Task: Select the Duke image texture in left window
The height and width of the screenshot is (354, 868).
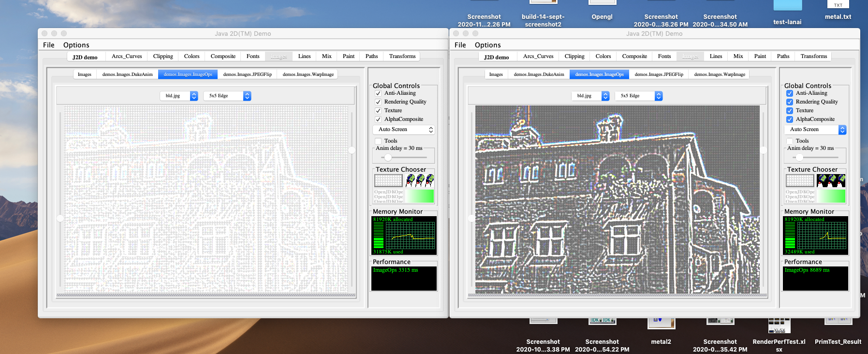Action: (x=420, y=180)
